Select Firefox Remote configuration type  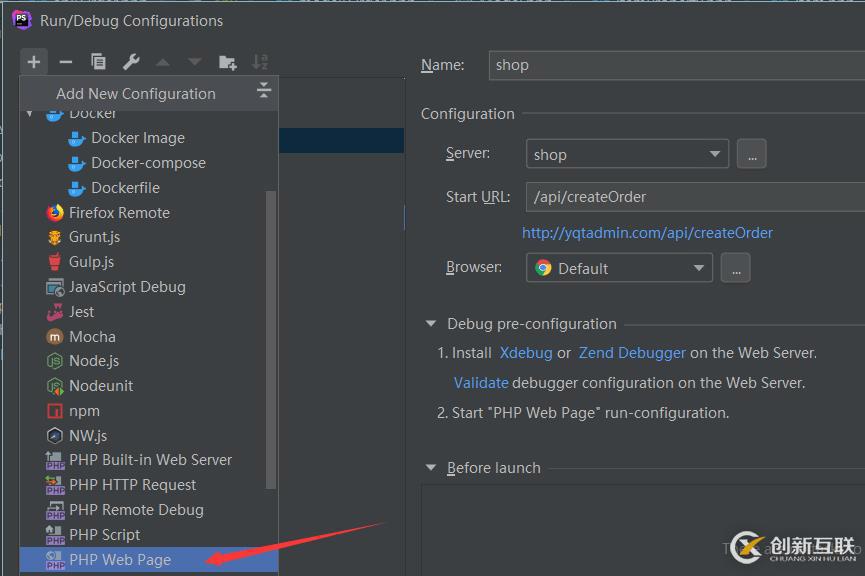(119, 212)
